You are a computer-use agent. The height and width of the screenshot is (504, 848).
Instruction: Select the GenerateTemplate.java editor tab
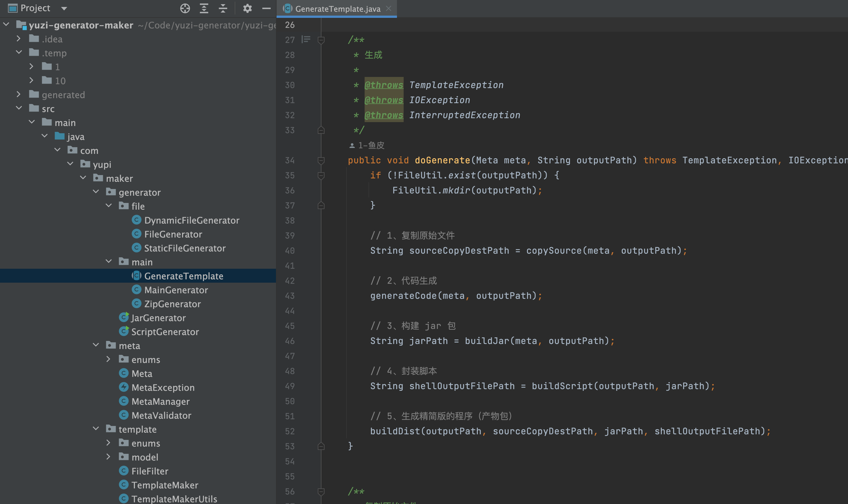(337, 9)
